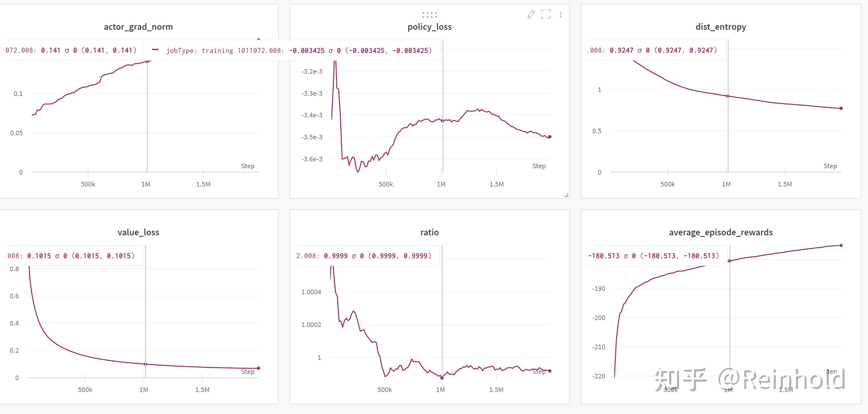The height and width of the screenshot is (414, 868).
Task: Click the final data point of policy_loss curve
Action: point(550,136)
